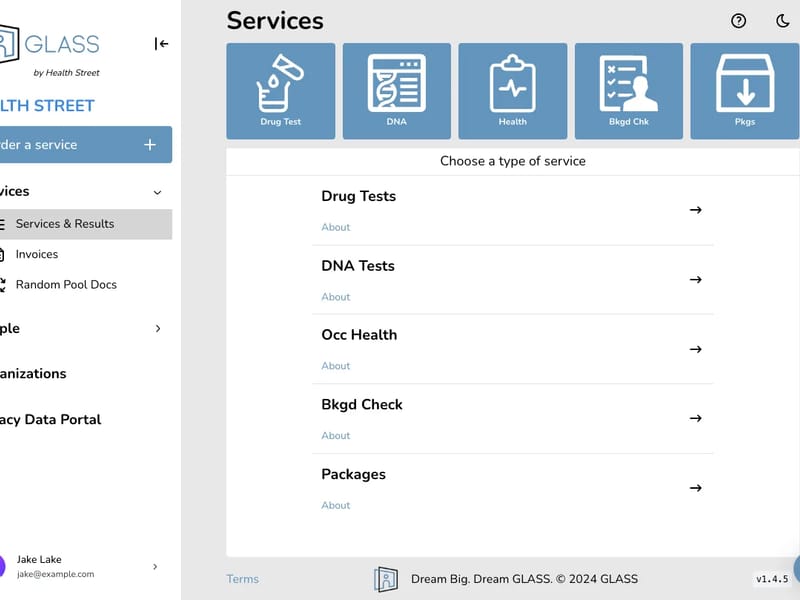Click the Services page title
800x600 pixels.
tap(275, 21)
